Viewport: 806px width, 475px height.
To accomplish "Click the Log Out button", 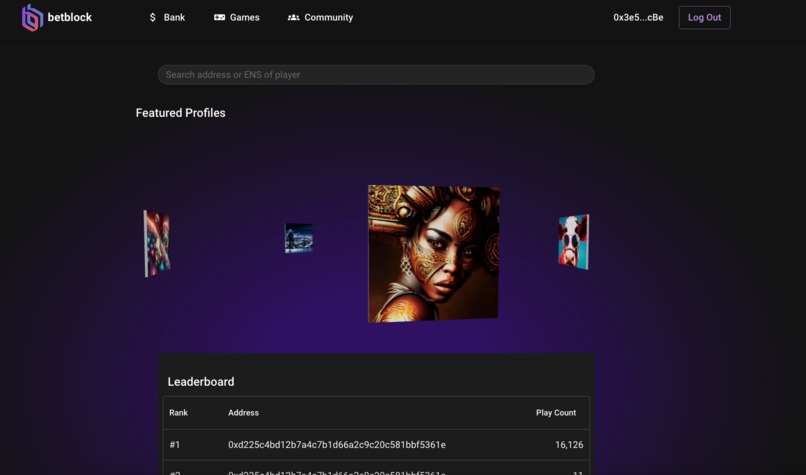I will pyautogui.click(x=704, y=17).
